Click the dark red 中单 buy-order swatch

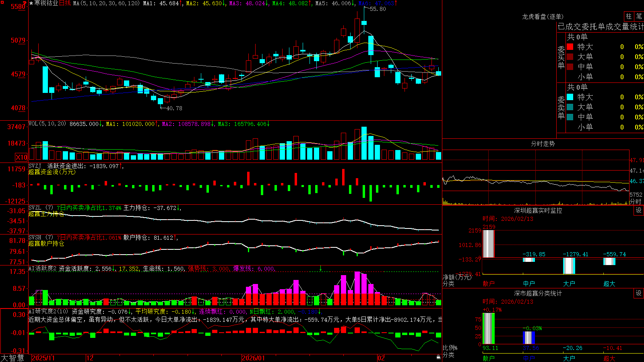click(570, 66)
